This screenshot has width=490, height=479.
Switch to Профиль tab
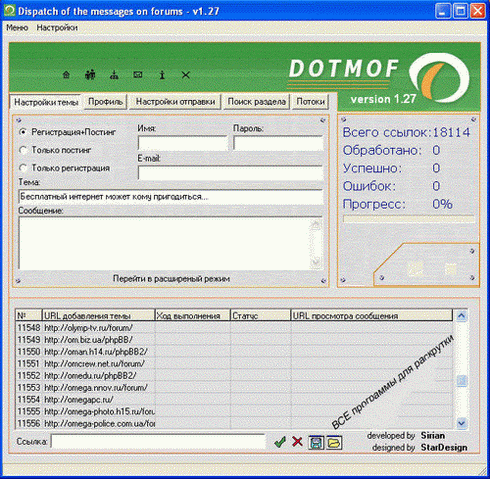105,102
